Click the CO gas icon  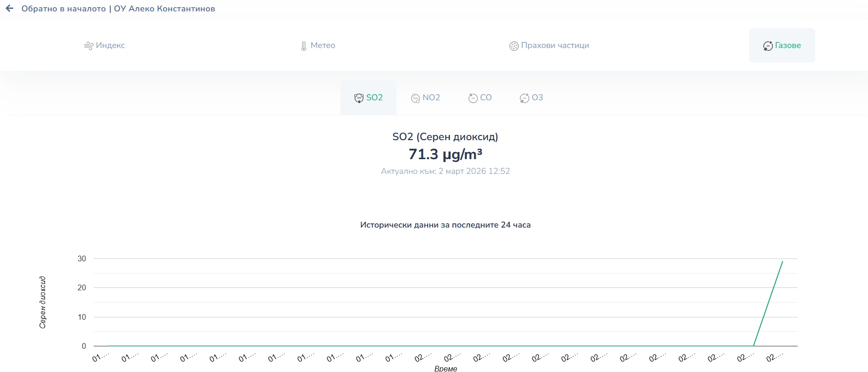coord(473,98)
